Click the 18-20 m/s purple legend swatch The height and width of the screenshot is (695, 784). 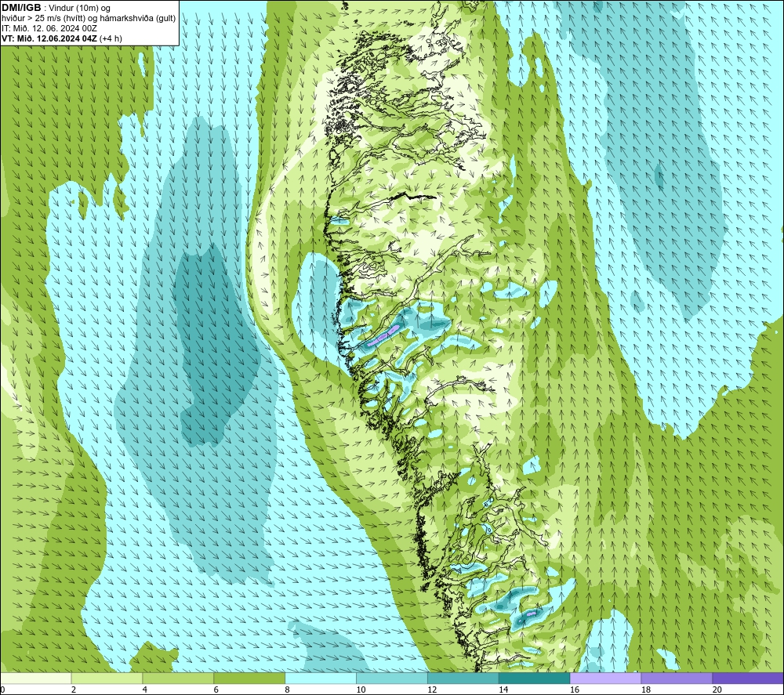(x=677, y=678)
